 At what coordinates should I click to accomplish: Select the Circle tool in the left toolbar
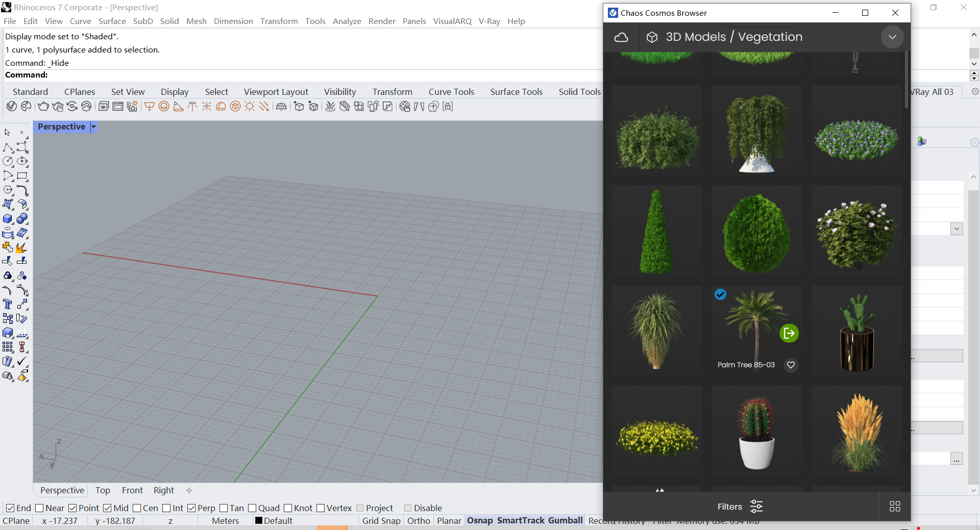click(x=8, y=161)
